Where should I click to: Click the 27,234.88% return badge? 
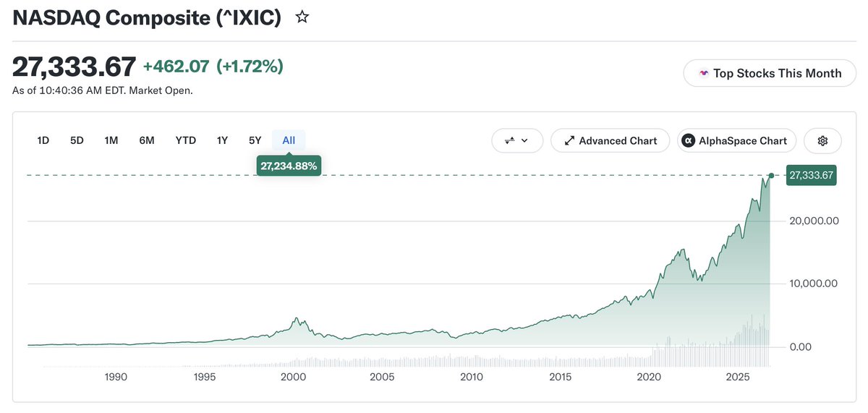click(289, 166)
